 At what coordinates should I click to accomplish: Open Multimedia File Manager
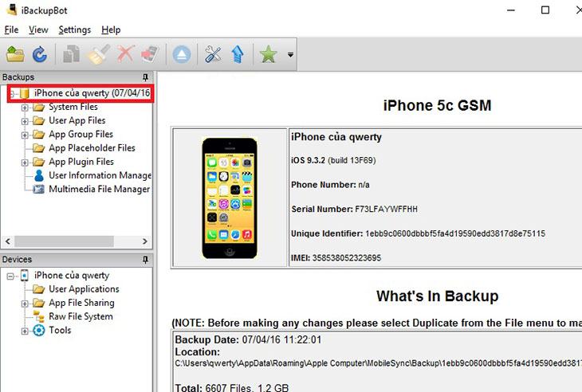(99, 189)
